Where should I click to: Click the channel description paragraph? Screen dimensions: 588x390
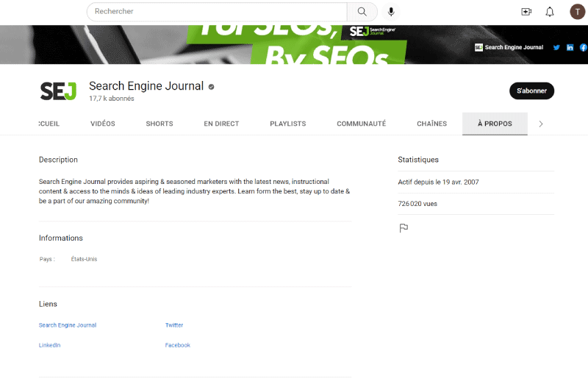pyautogui.click(x=194, y=191)
